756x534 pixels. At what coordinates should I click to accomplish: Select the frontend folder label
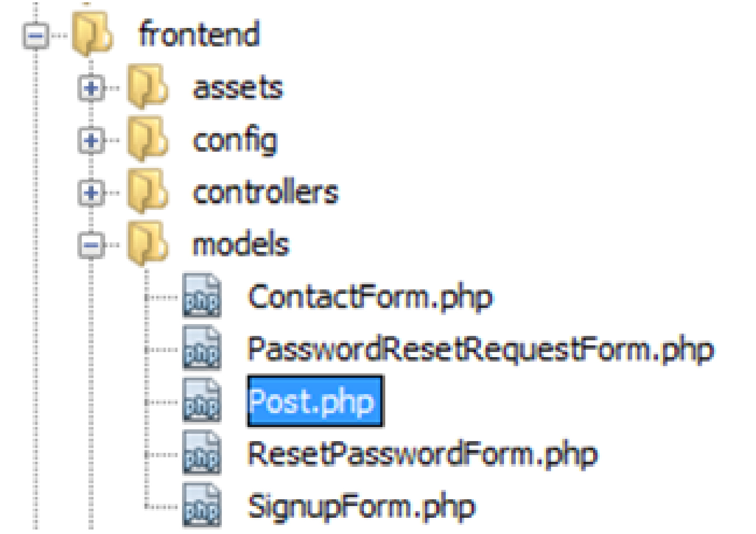(199, 34)
